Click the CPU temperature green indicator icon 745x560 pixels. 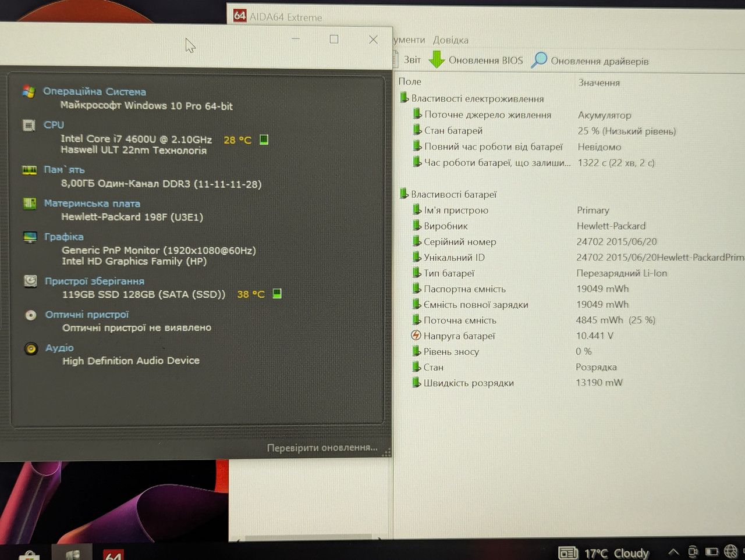click(264, 140)
